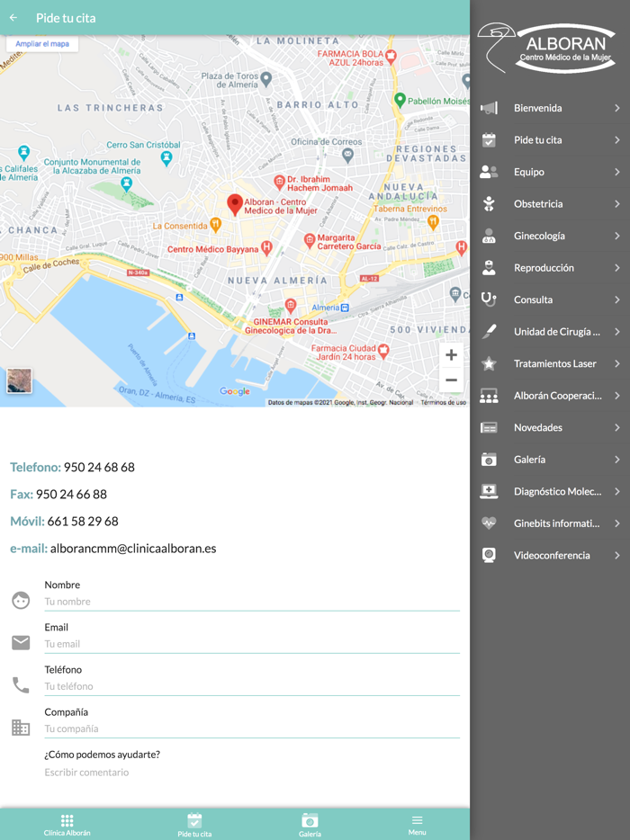Focus the Teléfono input field
The image size is (630, 840).
[x=252, y=686]
